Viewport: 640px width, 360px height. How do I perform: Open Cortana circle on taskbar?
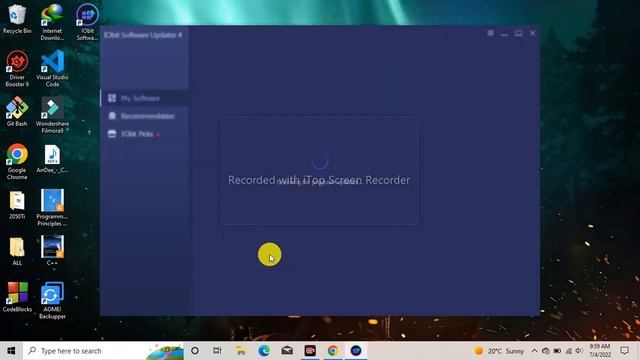(195, 351)
